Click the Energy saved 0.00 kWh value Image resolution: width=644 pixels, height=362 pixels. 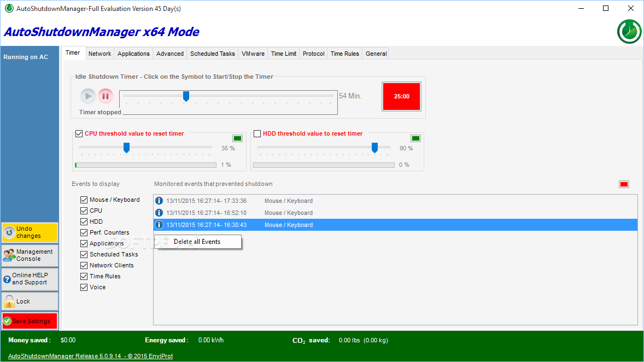click(x=211, y=340)
